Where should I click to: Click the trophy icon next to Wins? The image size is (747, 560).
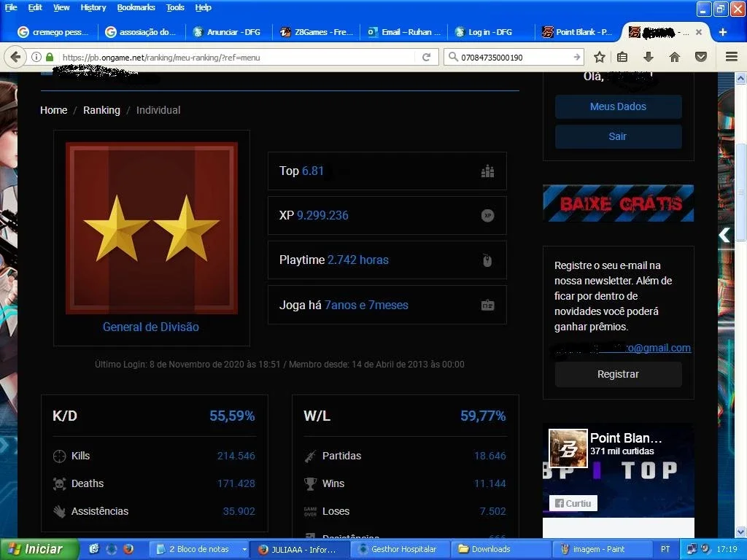pos(310,484)
